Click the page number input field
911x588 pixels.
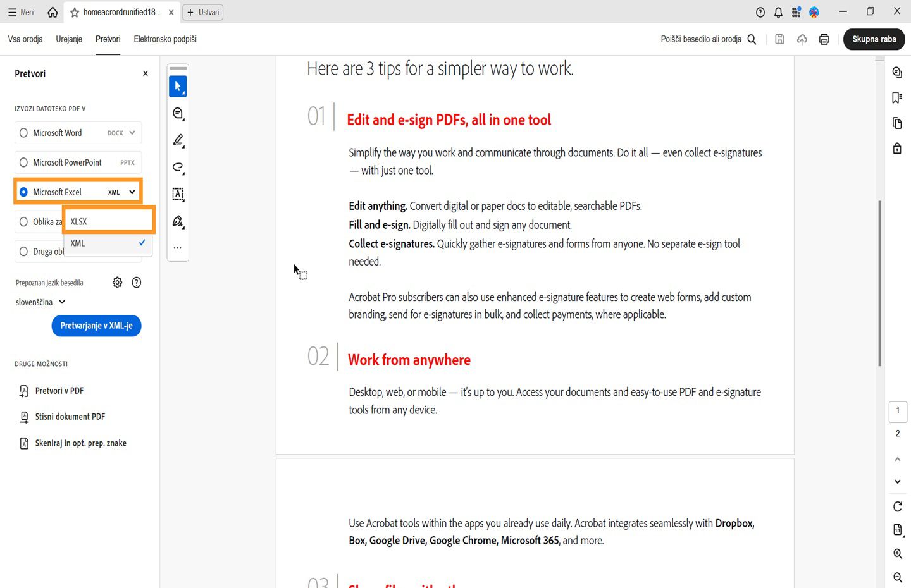point(898,411)
